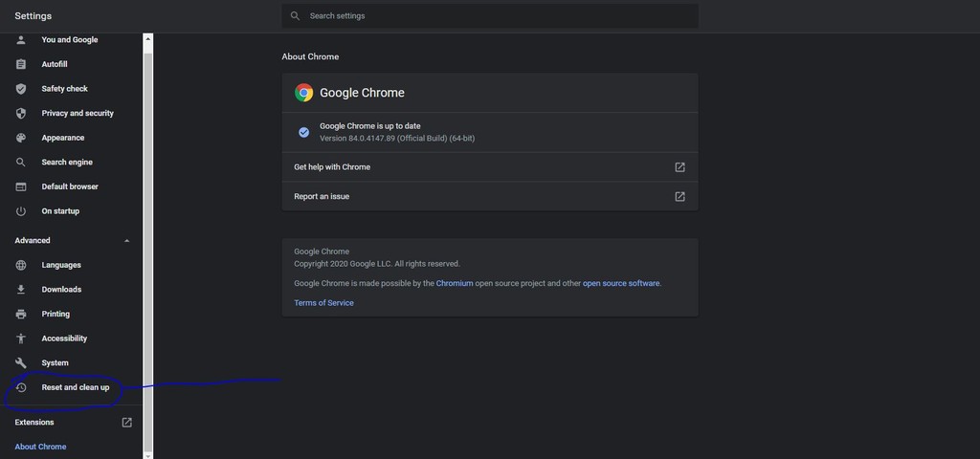Click the About Chrome page heading
The height and width of the screenshot is (459, 980).
pyautogui.click(x=310, y=56)
